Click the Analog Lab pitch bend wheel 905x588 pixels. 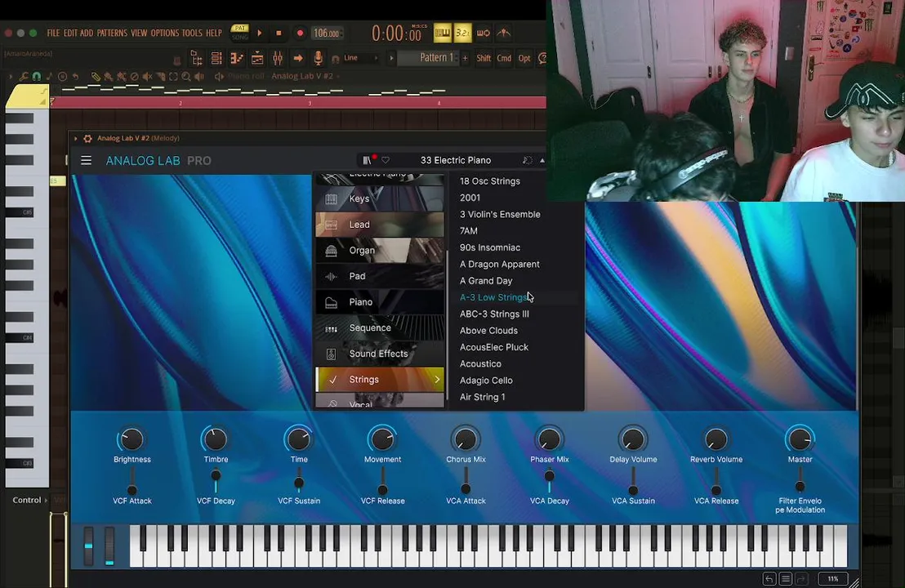(x=88, y=546)
